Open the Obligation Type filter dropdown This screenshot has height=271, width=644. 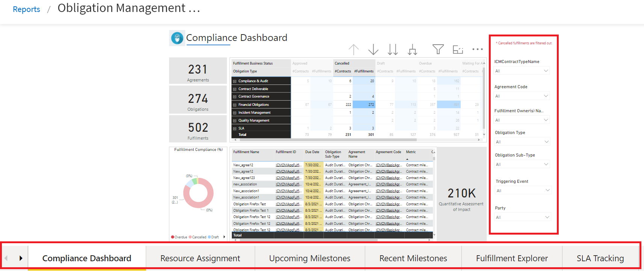[522, 142]
